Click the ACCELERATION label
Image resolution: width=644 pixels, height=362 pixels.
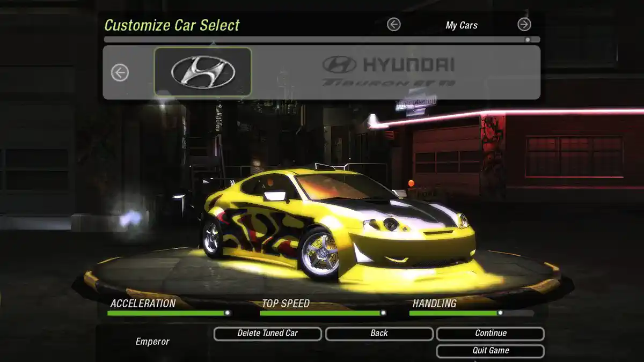[143, 304]
